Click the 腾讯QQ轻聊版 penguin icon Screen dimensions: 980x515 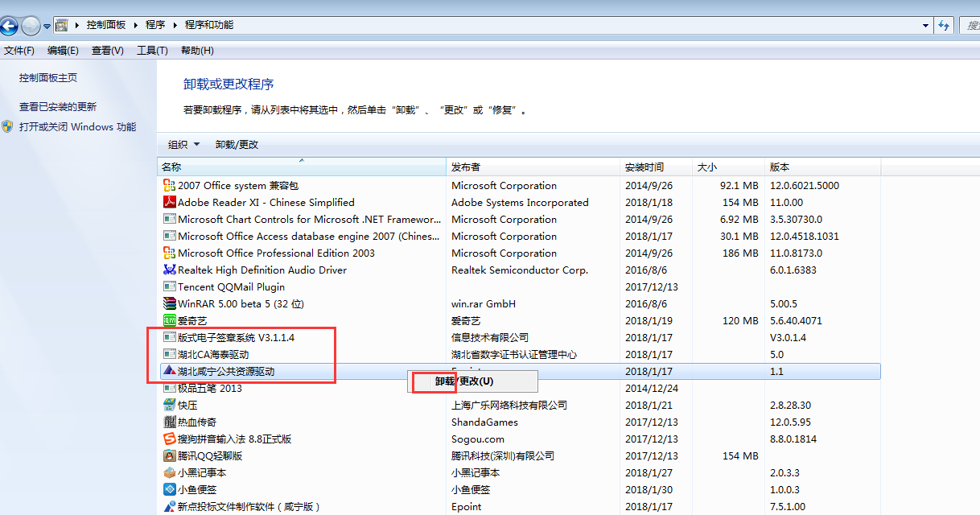[x=169, y=455]
